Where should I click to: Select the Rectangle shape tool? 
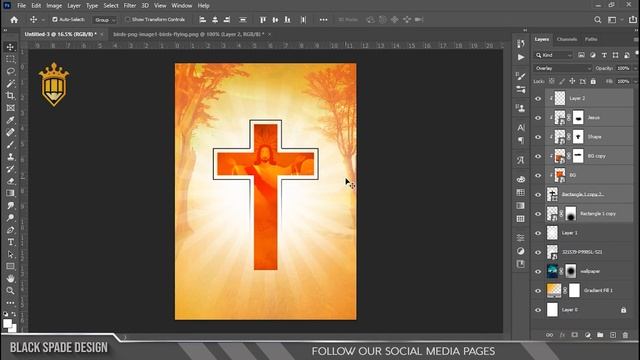click(x=11, y=267)
